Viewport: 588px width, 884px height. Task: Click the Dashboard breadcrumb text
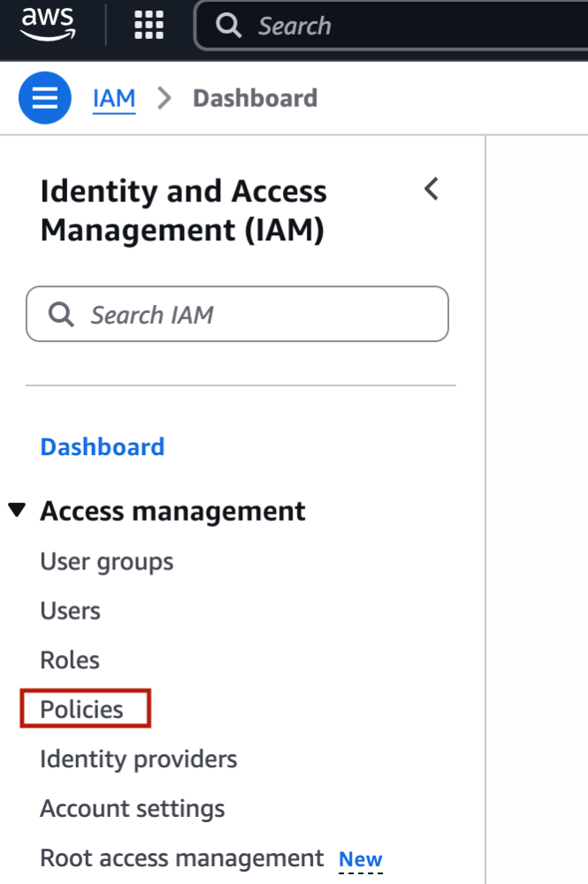pos(256,98)
